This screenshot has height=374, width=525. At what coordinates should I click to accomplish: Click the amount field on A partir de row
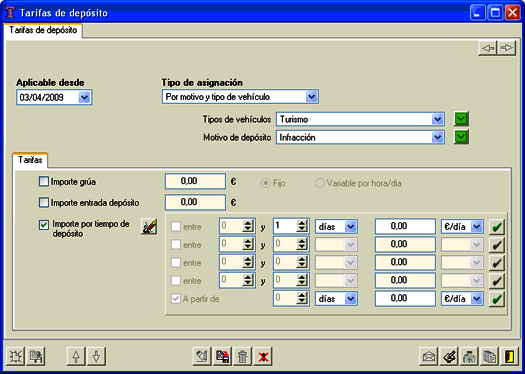(x=405, y=298)
